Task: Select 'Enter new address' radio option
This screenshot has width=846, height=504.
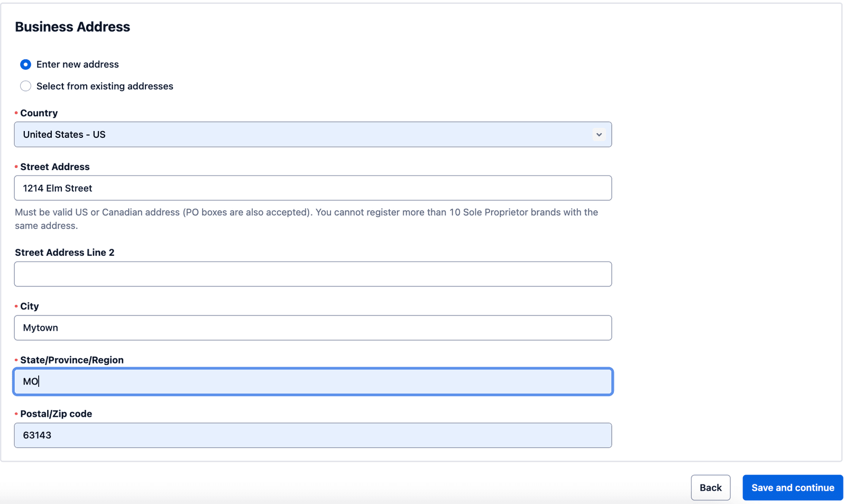Action: point(25,64)
